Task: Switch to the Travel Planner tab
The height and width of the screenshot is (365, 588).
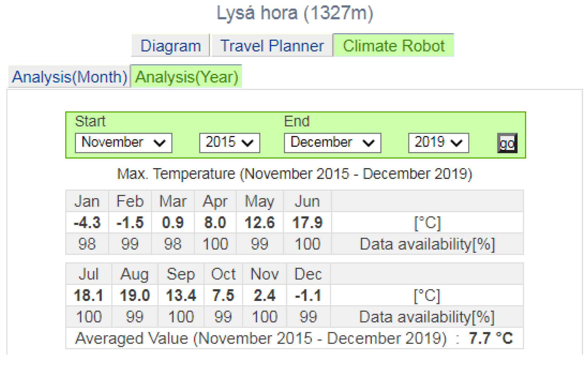Action: point(272,46)
